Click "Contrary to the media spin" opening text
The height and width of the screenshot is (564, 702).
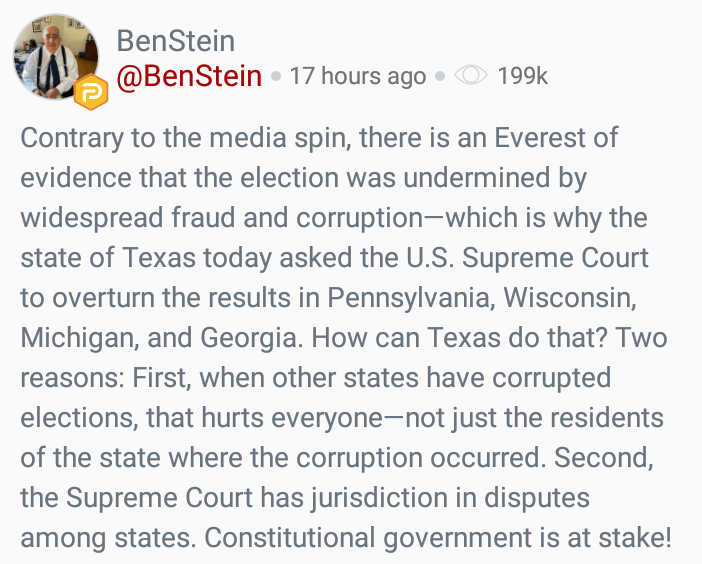[170, 139]
